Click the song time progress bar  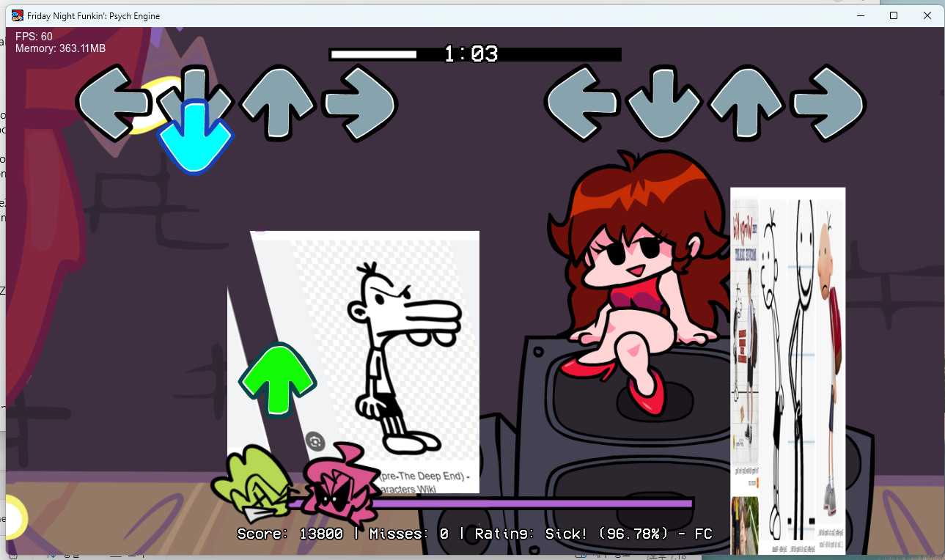pos(475,54)
